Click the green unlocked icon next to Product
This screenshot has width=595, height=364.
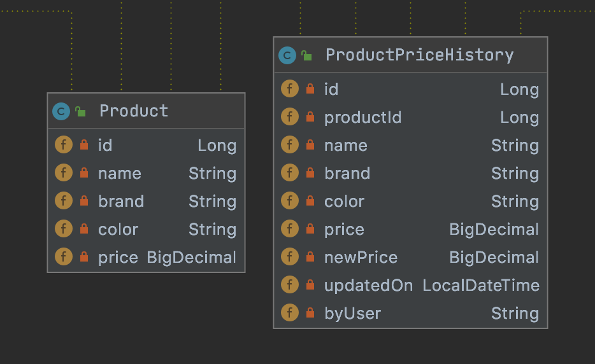[x=80, y=111]
